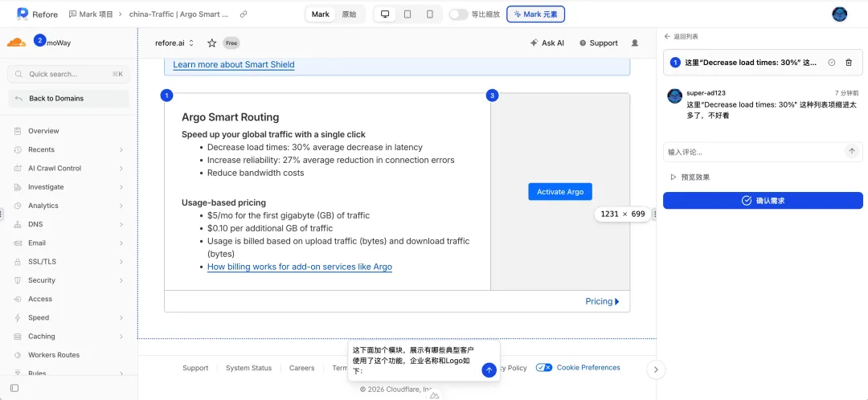Viewport: 868px width, 400px height.
Task: Expand the Email submenu chevron
Action: pos(121,243)
